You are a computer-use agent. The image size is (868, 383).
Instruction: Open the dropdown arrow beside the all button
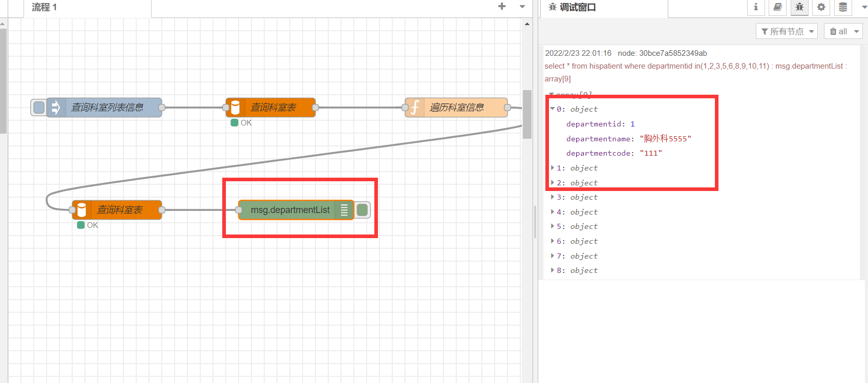click(856, 31)
